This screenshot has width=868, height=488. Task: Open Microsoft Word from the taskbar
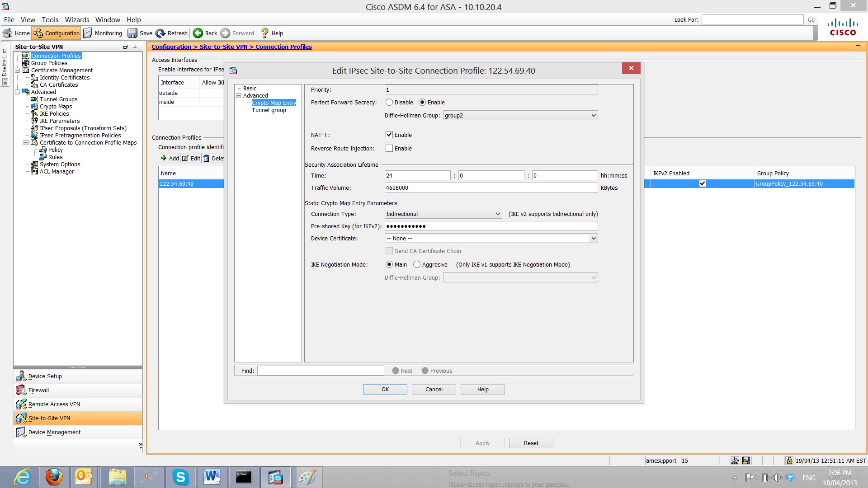click(x=212, y=477)
